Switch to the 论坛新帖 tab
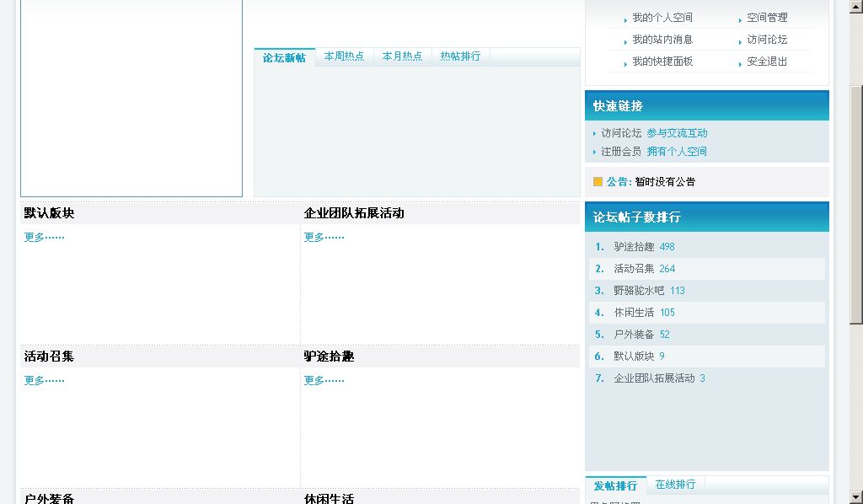This screenshot has height=504, width=863. [x=284, y=57]
